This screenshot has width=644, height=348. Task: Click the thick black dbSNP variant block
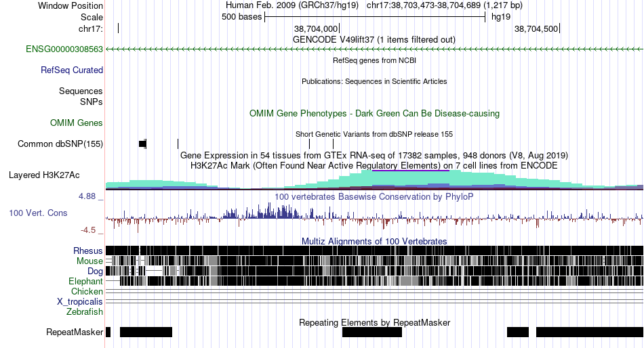(x=142, y=144)
